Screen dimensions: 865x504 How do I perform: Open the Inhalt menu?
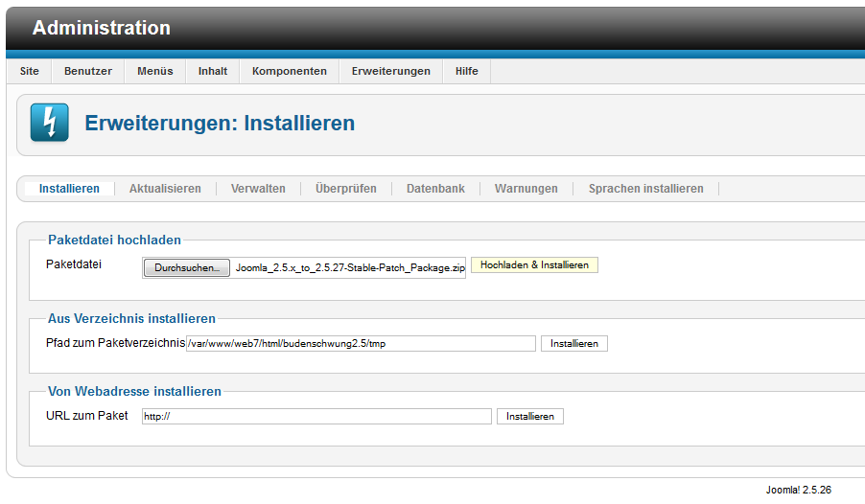point(213,71)
